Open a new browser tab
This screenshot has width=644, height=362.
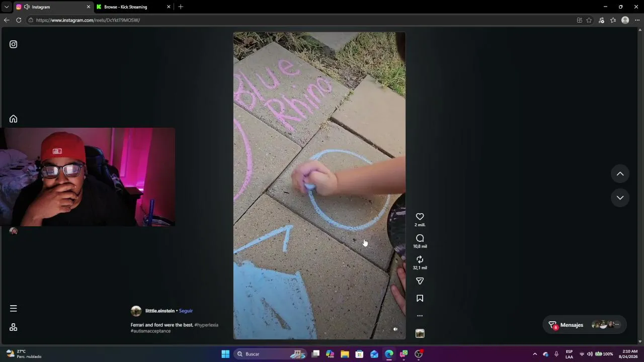tap(181, 7)
